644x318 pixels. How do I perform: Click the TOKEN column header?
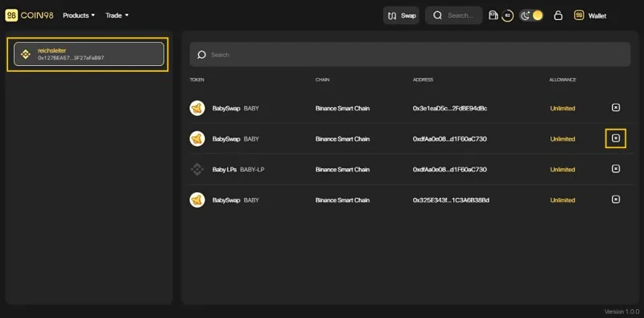click(197, 80)
